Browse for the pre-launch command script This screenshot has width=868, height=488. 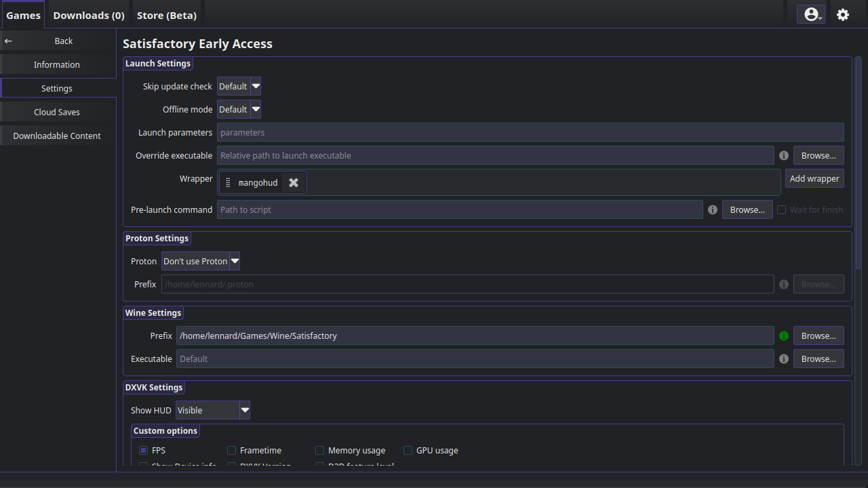pyautogui.click(x=747, y=209)
